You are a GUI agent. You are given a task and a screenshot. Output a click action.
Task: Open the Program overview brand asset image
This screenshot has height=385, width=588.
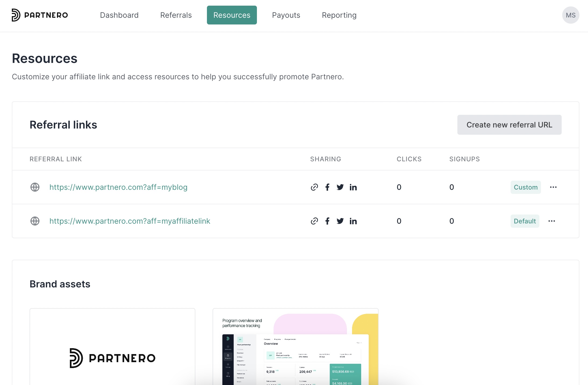click(x=296, y=347)
